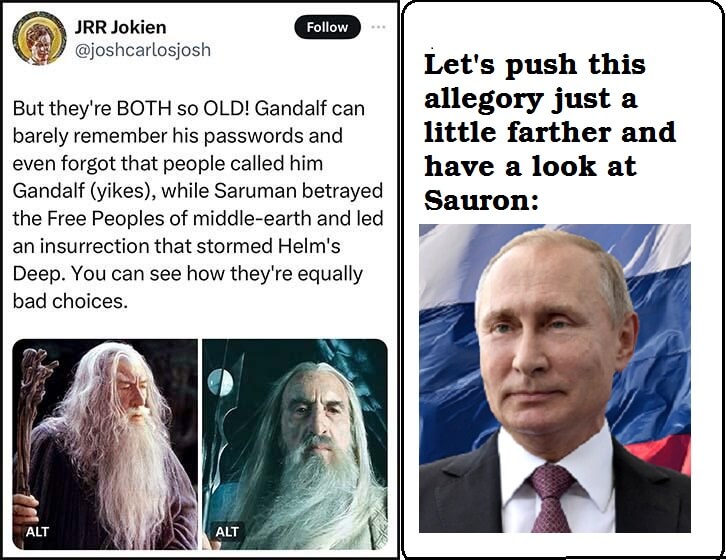Click the word "Helm's" in the tweet
The width and height of the screenshot is (726, 560).
pyautogui.click(x=309, y=246)
